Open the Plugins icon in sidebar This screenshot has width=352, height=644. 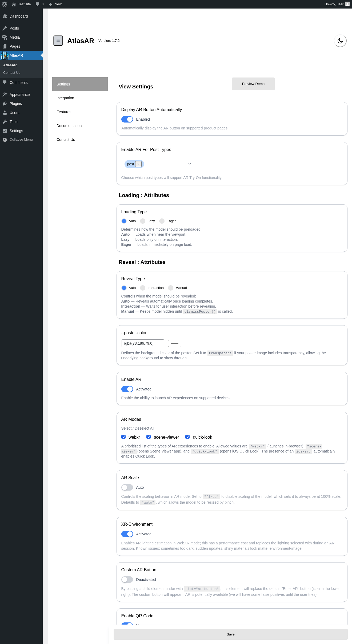pyautogui.click(x=5, y=104)
